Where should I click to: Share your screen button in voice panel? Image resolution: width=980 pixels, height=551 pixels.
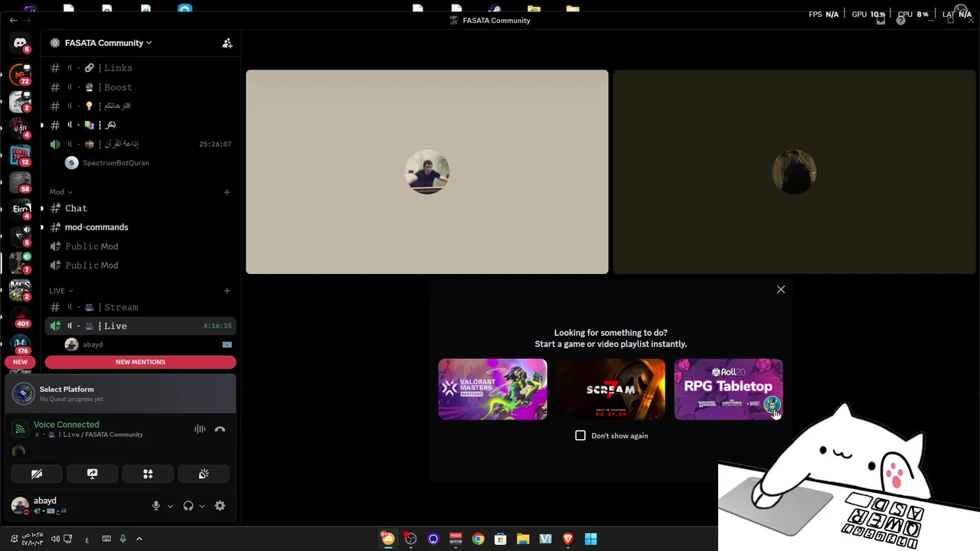92,474
